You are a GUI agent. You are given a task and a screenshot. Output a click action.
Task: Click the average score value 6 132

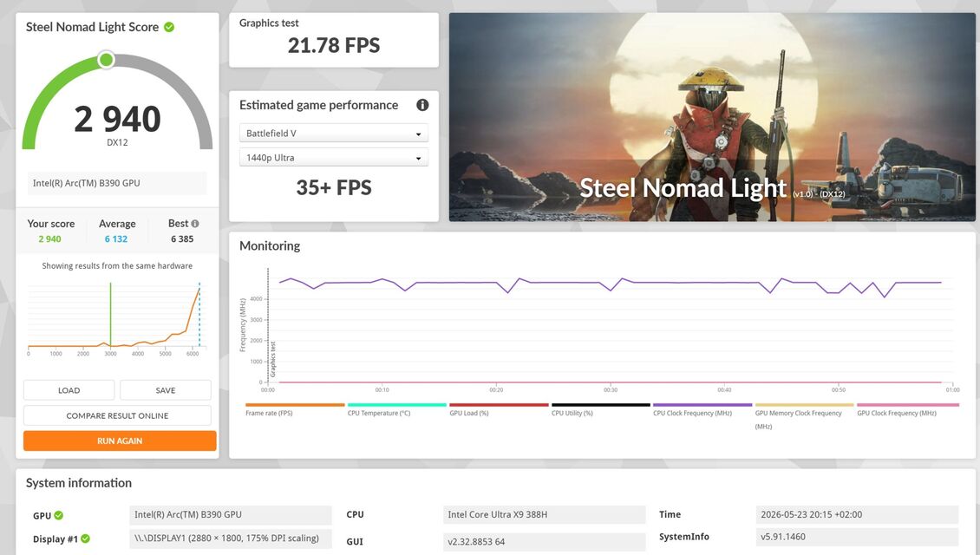pyautogui.click(x=116, y=238)
